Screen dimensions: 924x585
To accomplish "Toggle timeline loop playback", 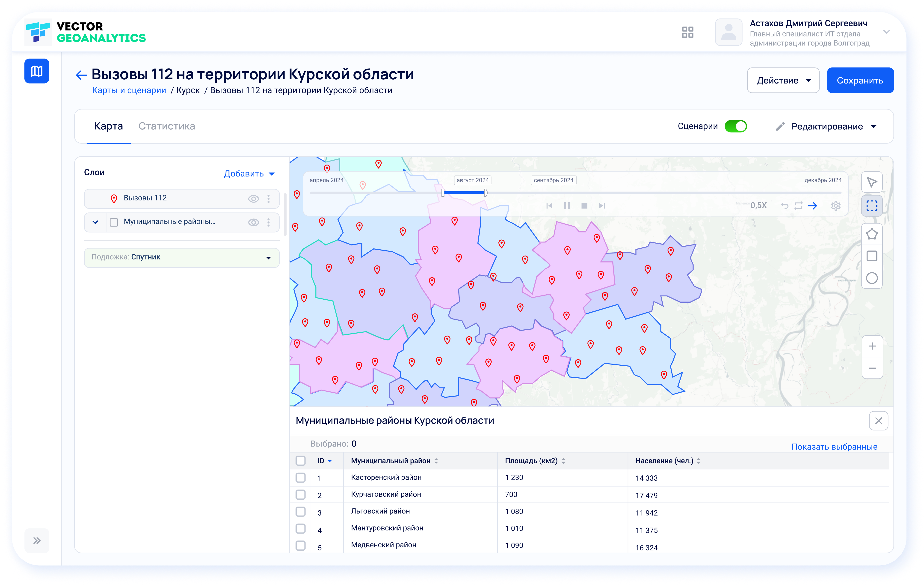I will (x=799, y=206).
